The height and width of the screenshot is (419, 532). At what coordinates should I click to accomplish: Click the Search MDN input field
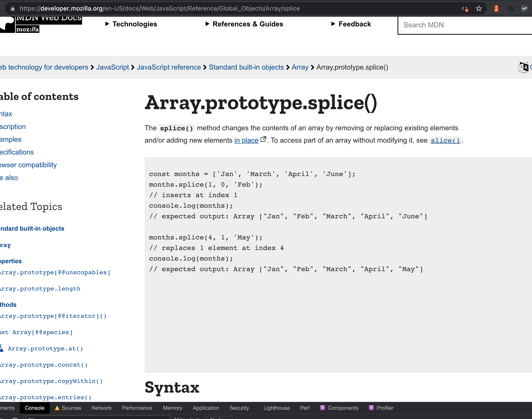click(x=463, y=25)
